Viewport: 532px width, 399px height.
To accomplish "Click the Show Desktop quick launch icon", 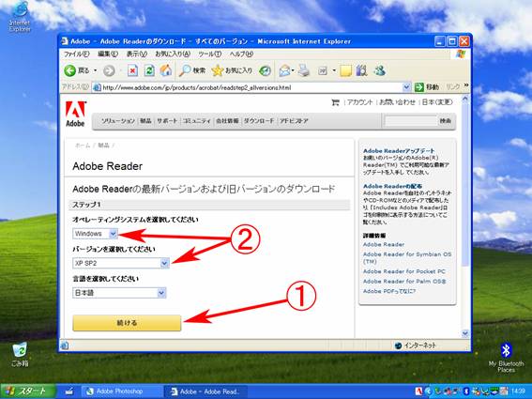I will pyautogui.click(x=69, y=391).
